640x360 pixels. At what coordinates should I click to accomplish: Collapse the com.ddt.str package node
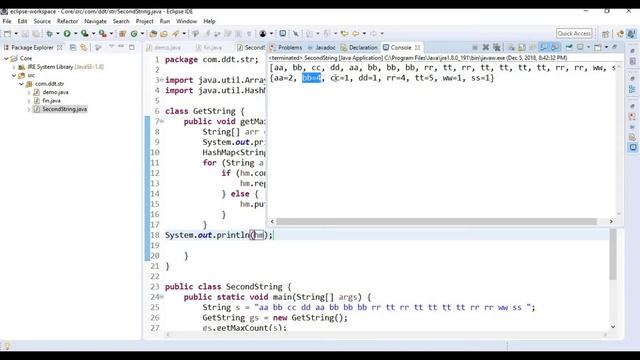[22, 84]
